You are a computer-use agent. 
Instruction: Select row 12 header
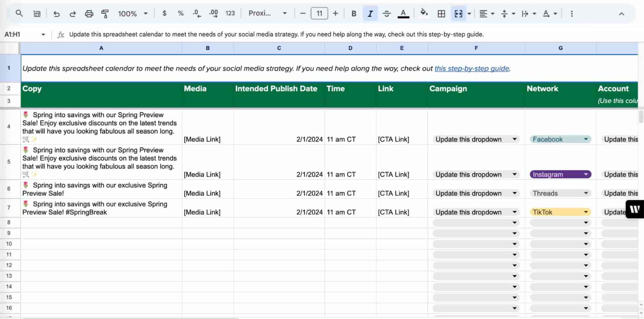coord(9,265)
